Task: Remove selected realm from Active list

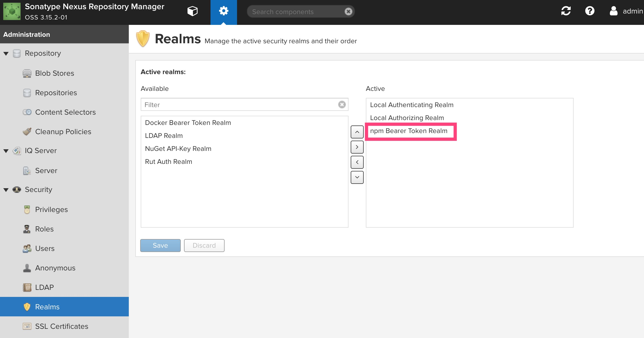Action: 357,162
